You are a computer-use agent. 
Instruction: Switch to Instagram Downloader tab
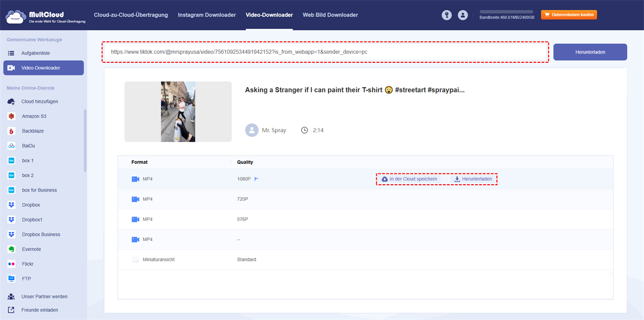click(207, 15)
